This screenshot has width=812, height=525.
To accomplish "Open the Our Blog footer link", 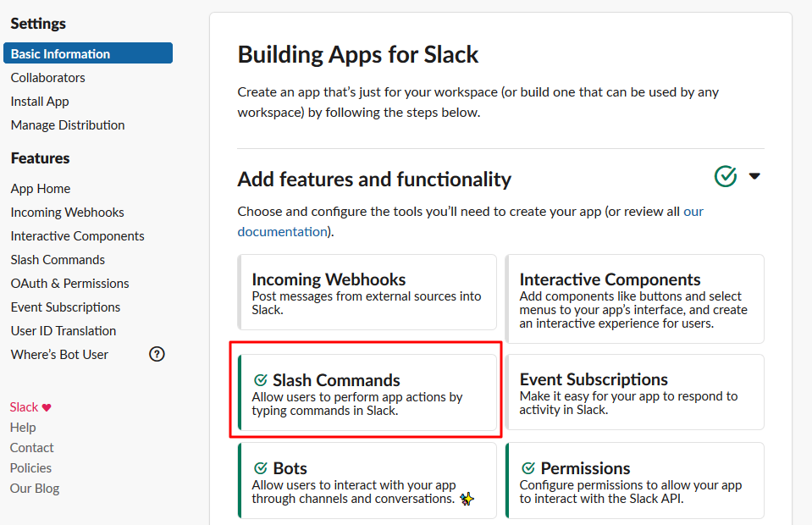I will click(x=35, y=488).
